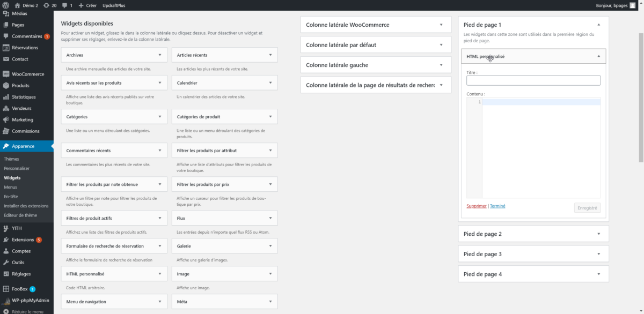The width and height of the screenshot is (644, 314).
Task: Select Personnaliser under Apparence
Action: (17, 168)
